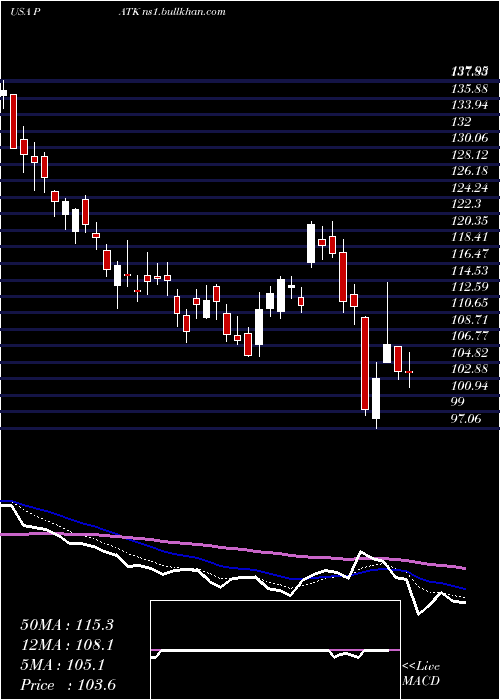Viewport: 500px width, 700px height.
Task: Click the 126.18 price axis label
Action: tap(470, 171)
